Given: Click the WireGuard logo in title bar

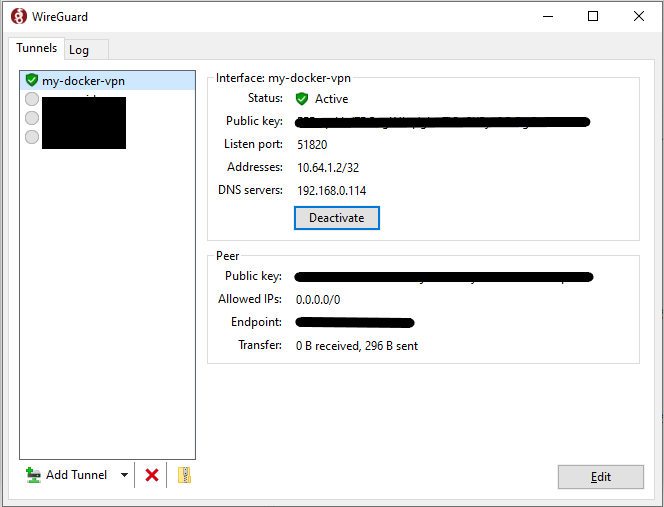Looking at the screenshot, I should [x=19, y=17].
